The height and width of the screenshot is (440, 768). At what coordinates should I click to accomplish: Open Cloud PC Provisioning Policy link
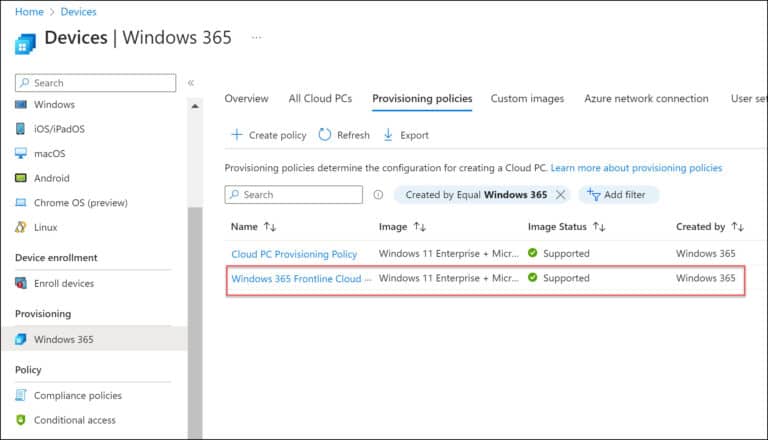[294, 254]
